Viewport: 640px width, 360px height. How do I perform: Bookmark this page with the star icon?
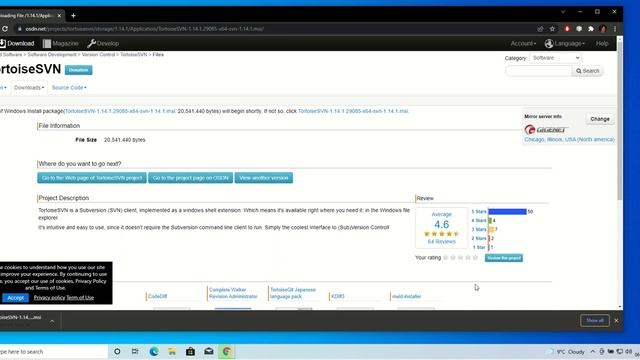point(552,29)
